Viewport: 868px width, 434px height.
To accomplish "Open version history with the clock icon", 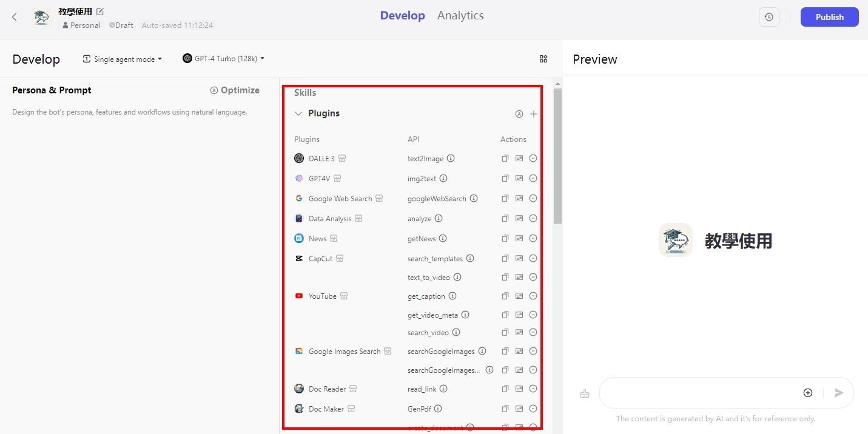I will pos(769,17).
